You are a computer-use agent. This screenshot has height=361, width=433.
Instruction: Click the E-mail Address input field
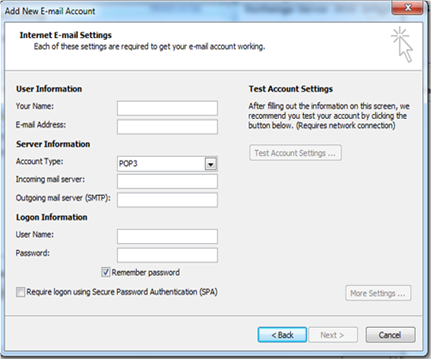point(167,127)
